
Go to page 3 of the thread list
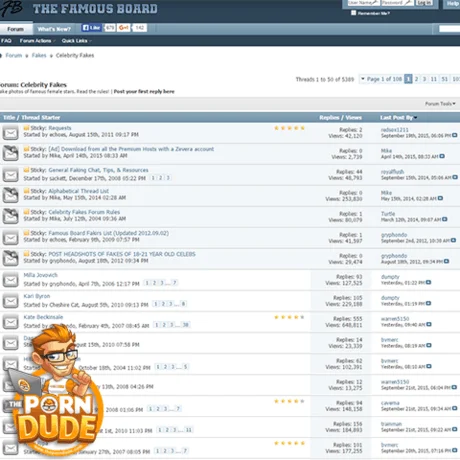coord(424,79)
